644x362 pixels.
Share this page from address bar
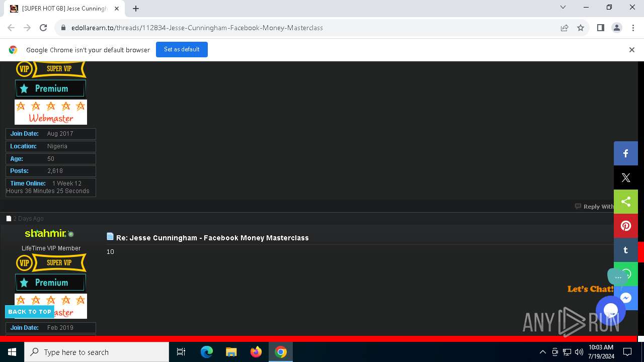(x=565, y=28)
